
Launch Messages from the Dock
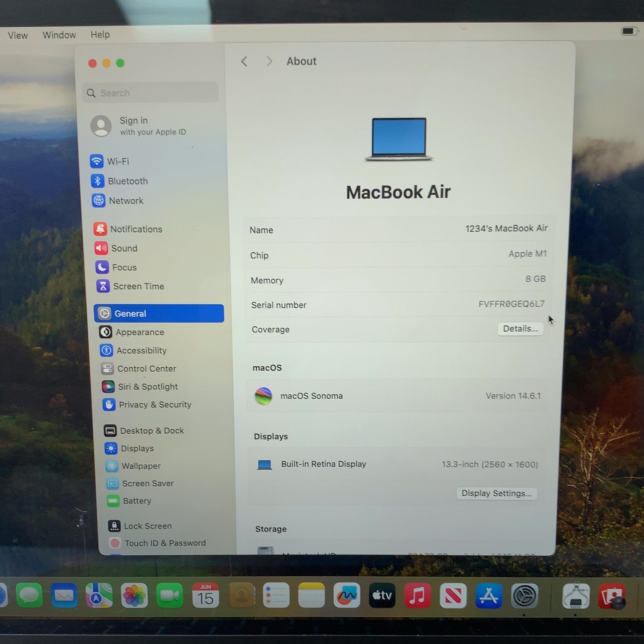(29, 595)
